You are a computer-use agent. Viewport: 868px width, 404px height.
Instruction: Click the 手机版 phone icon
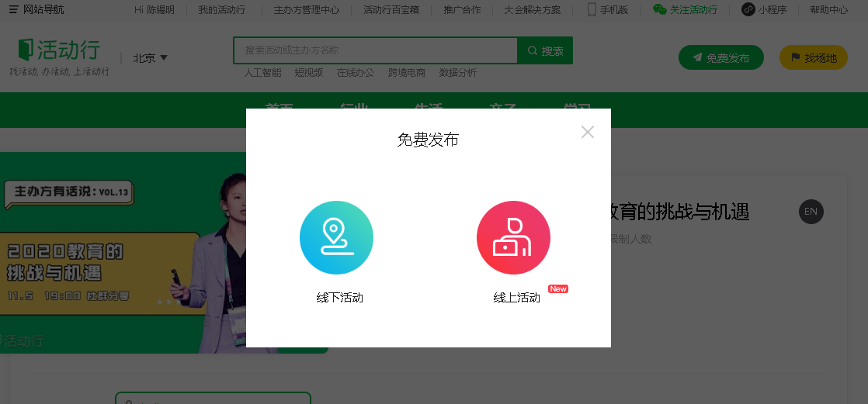point(592,9)
